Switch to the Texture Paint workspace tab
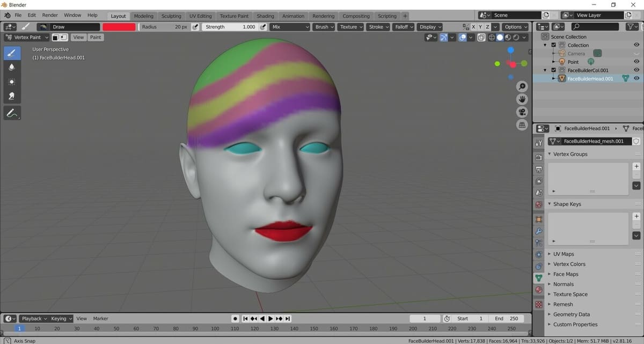The width and height of the screenshot is (644, 344). click(x=234, y=16)
